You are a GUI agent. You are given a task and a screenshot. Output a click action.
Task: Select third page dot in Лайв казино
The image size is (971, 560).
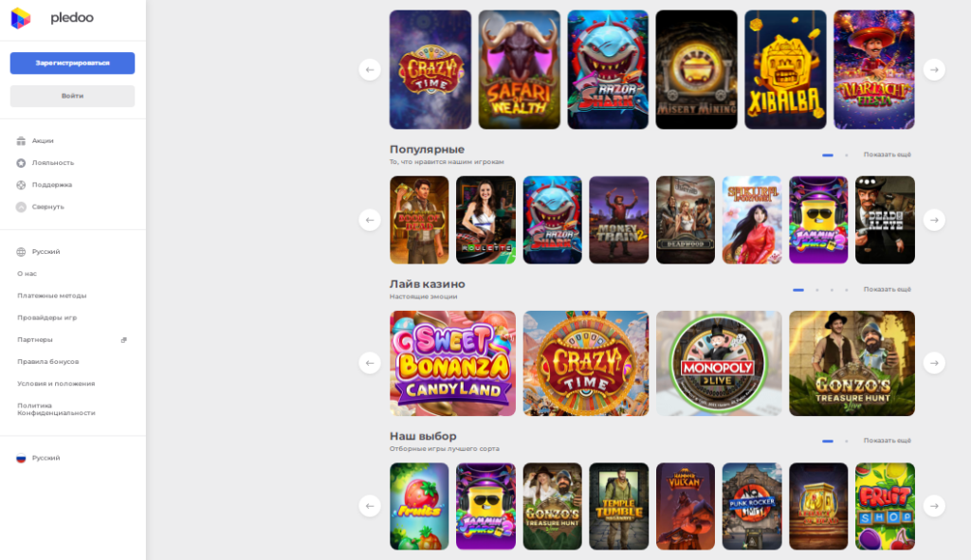tap(832, 290)
